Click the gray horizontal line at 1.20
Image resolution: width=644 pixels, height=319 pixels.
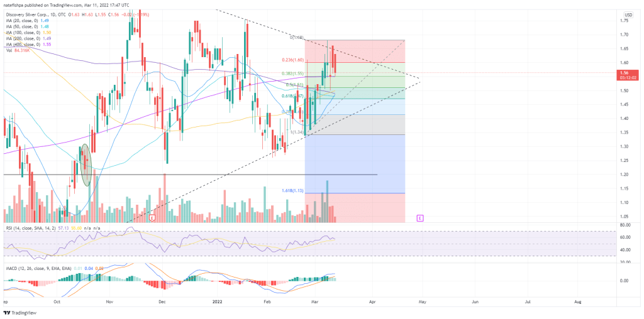coord(252,175)
